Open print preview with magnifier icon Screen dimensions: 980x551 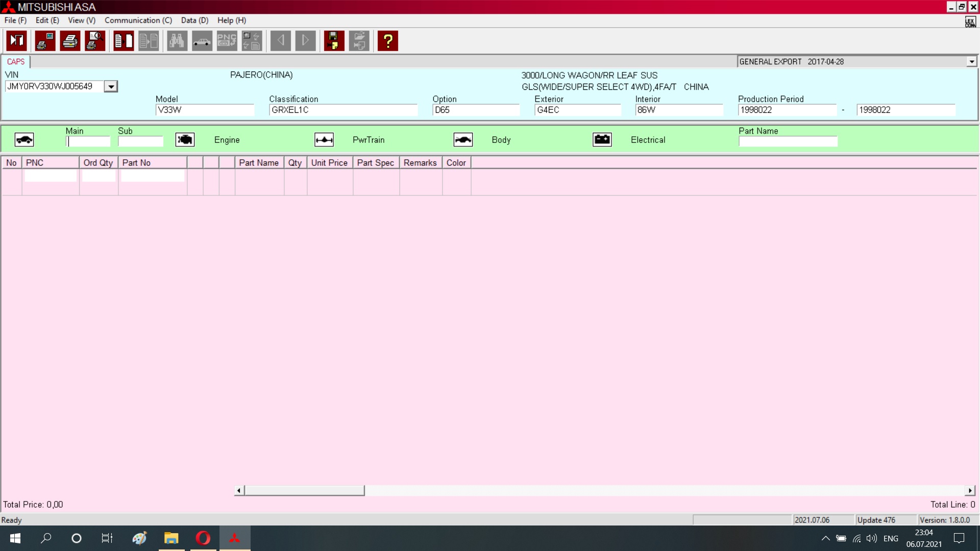95,41
